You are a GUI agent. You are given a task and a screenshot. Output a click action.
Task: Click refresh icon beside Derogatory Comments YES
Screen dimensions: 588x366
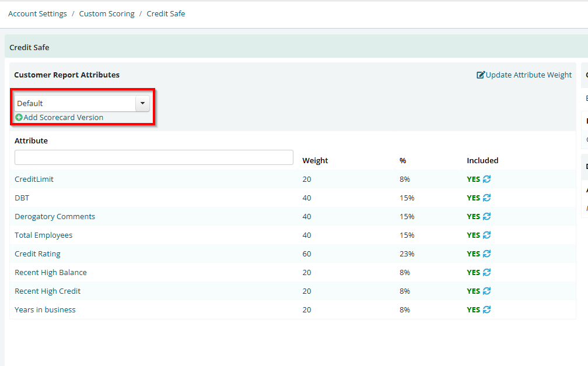pyautogui.click(x=487, y=216)
